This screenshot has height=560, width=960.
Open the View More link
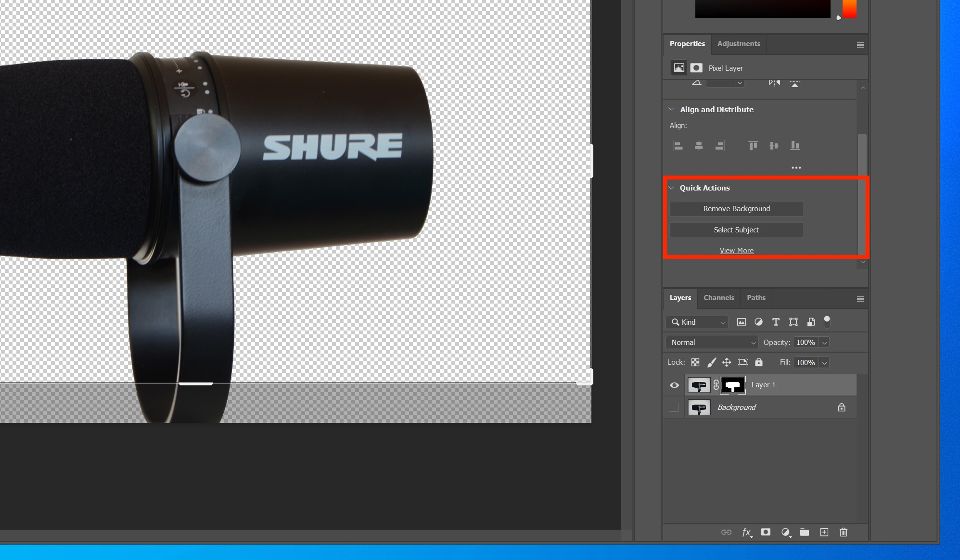tap(737, 251)
